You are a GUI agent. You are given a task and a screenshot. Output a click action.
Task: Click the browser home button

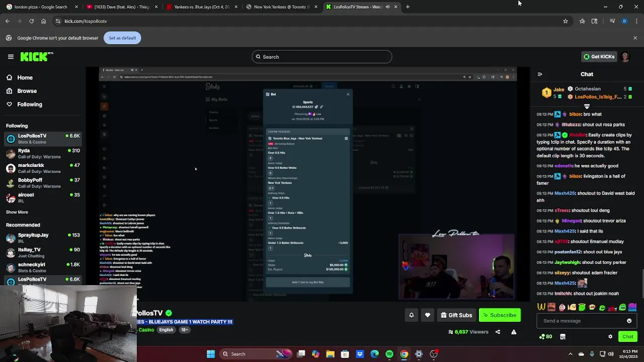[x=43, y=21]
